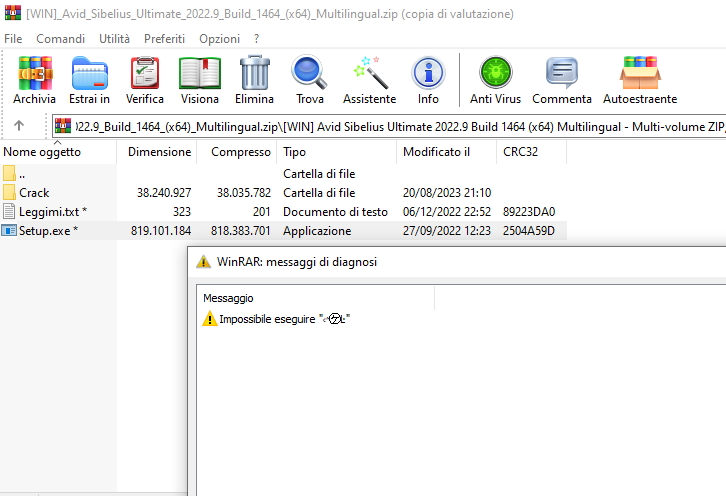726x496 pixels.
Task: Click the Archivia toolbar icon
Action: click(35, 73)
